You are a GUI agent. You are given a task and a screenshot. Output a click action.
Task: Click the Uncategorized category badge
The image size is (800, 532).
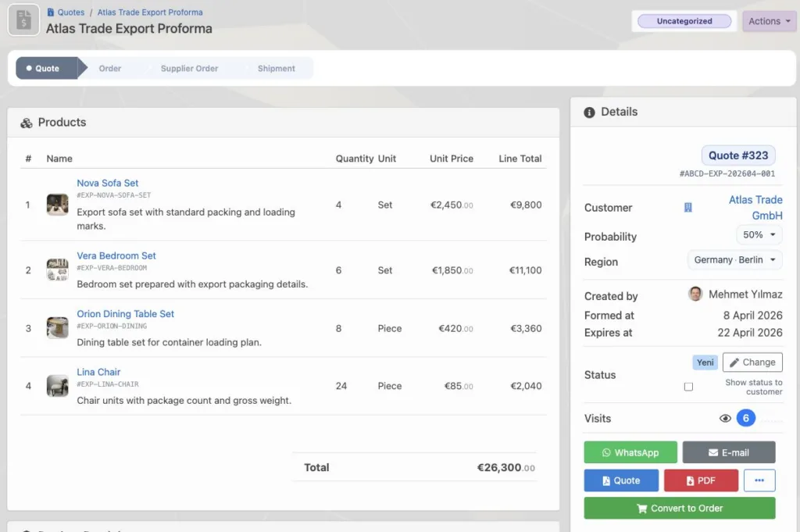[684, 21]
